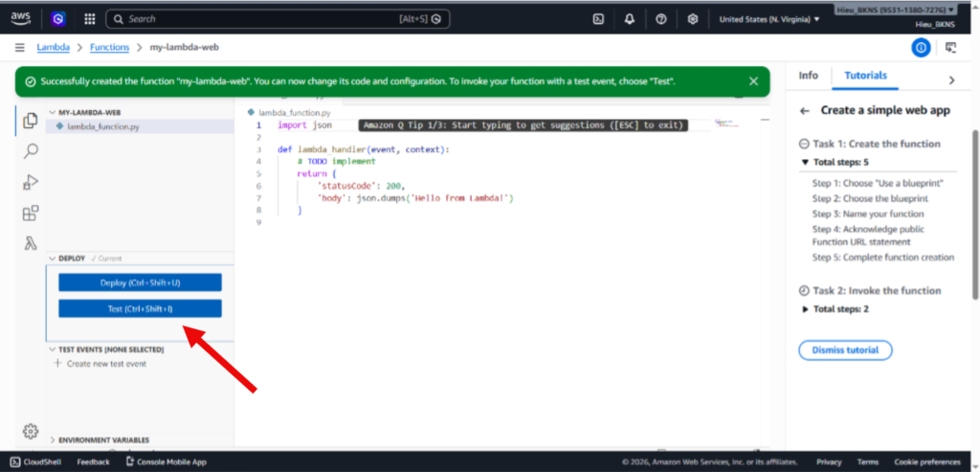Screen dimensions: 980x472
Task: Click the screen icon beside info icon
Action: click(x=950, y=48)
